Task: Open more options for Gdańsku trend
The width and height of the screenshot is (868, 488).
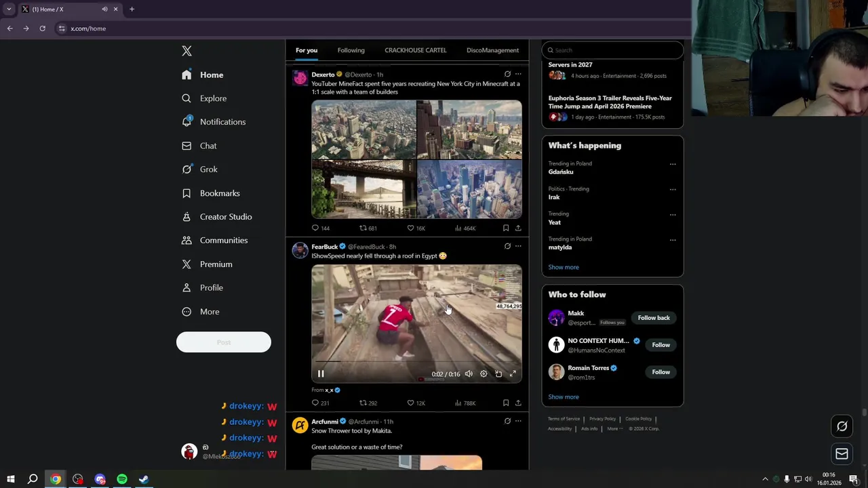Action: (x=673, y=164)
